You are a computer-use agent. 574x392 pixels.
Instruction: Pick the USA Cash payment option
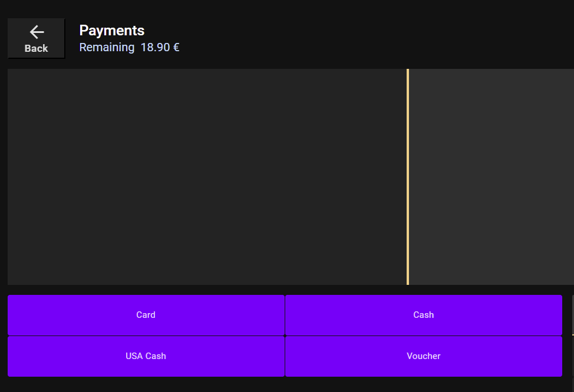[146, 356]
